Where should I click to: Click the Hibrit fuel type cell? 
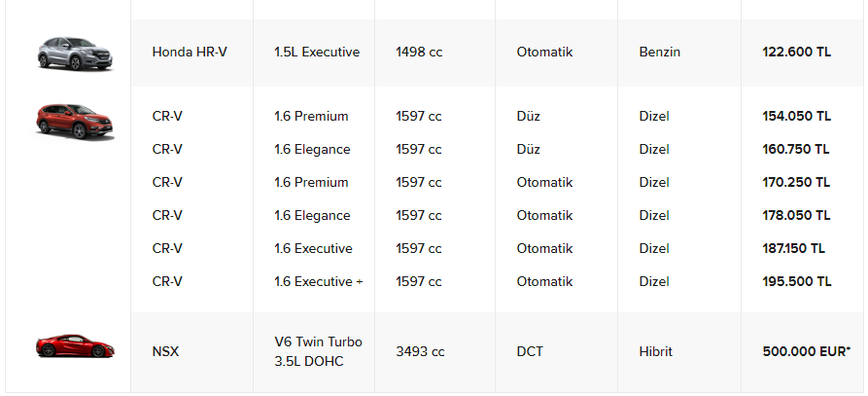tap(655, 351)
